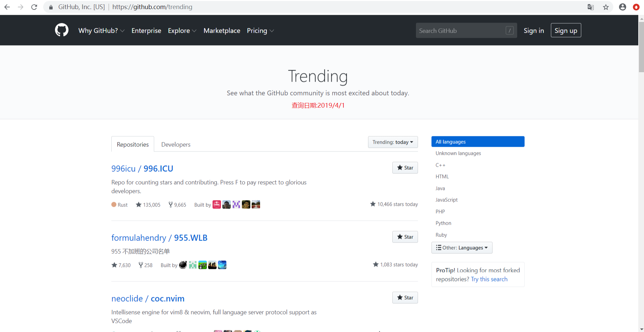Follow the Try this search link
Image resolution: width=644 pixels, height=332 pixels.
pos(489,279)
